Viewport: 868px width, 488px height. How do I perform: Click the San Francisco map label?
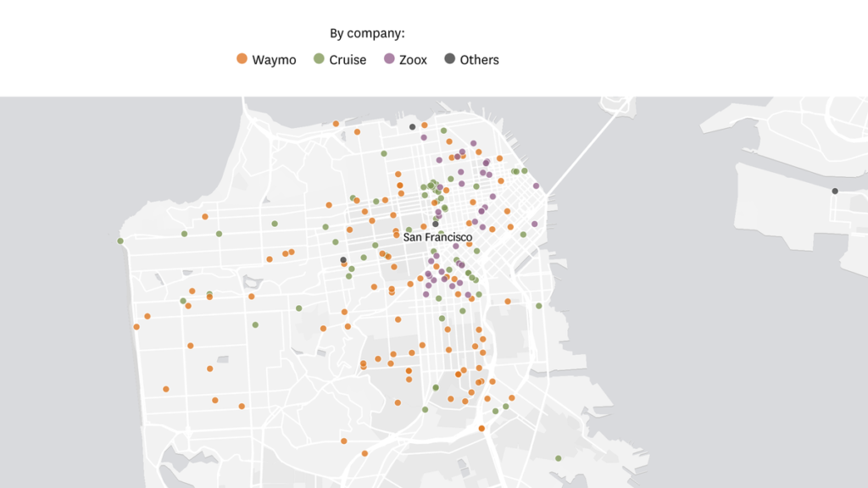pyautogui.click(x=437, y=237)
